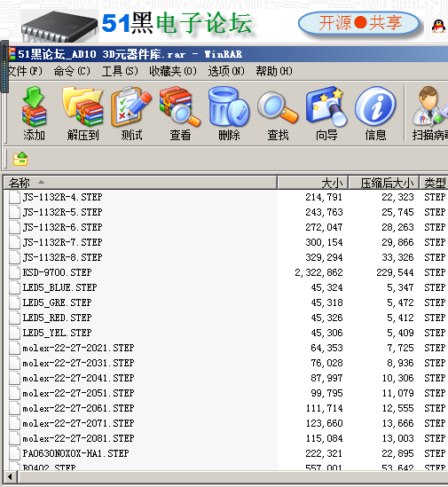Click the 测试 (Test) toolbar icon
Image resolution: width=448 pixels, height=487 pixels.
[131, 107]
